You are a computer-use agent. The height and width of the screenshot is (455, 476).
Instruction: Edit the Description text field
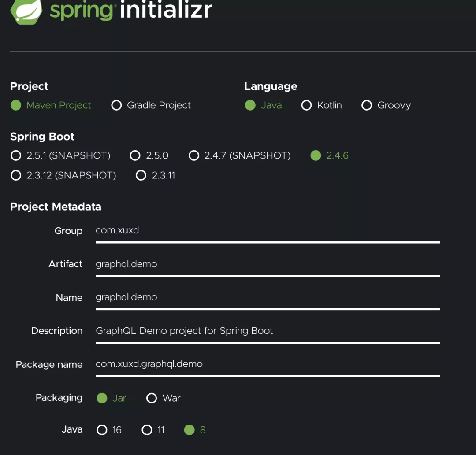[268, 331]
